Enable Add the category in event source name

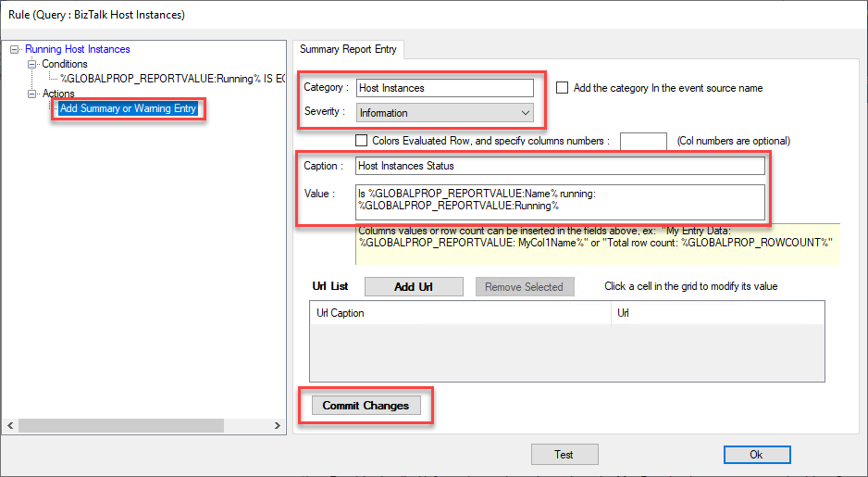(x=563, y=88)
